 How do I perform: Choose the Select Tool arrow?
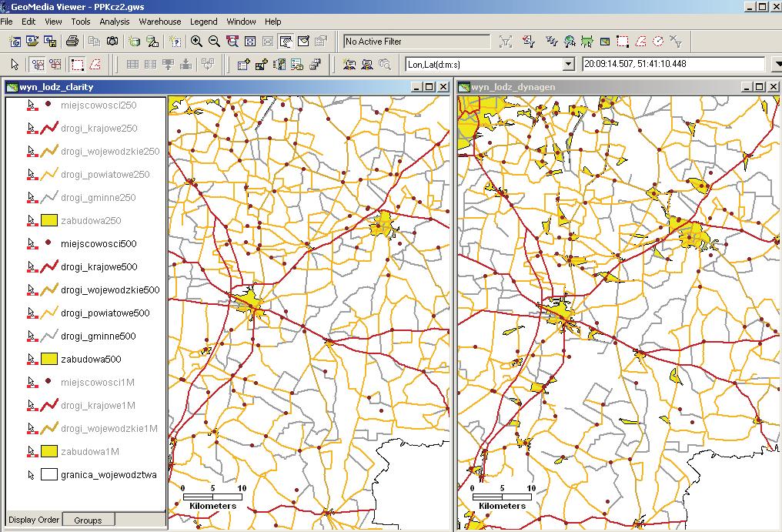click(x=15, y=65)
